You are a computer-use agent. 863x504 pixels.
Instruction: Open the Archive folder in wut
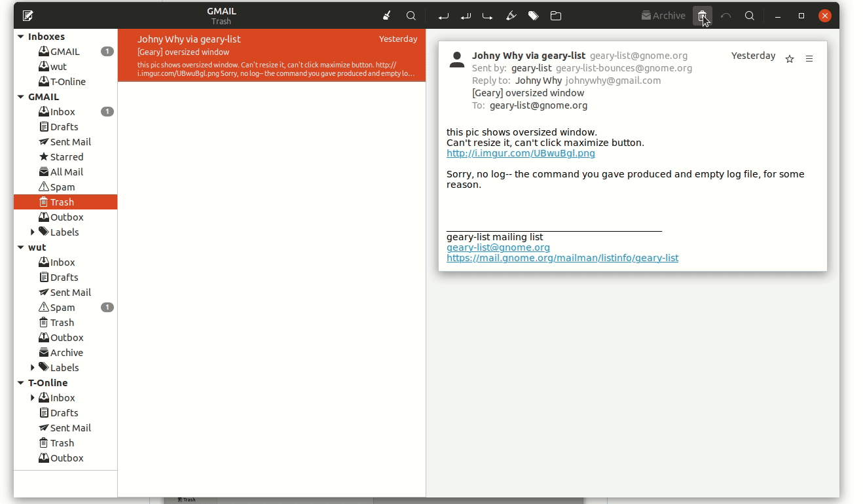click(x=65, y=353)
